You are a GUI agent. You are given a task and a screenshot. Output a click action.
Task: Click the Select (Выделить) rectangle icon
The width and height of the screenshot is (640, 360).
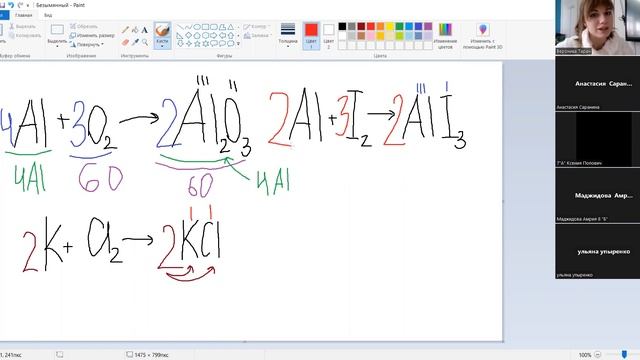click(x=57, y=29)
